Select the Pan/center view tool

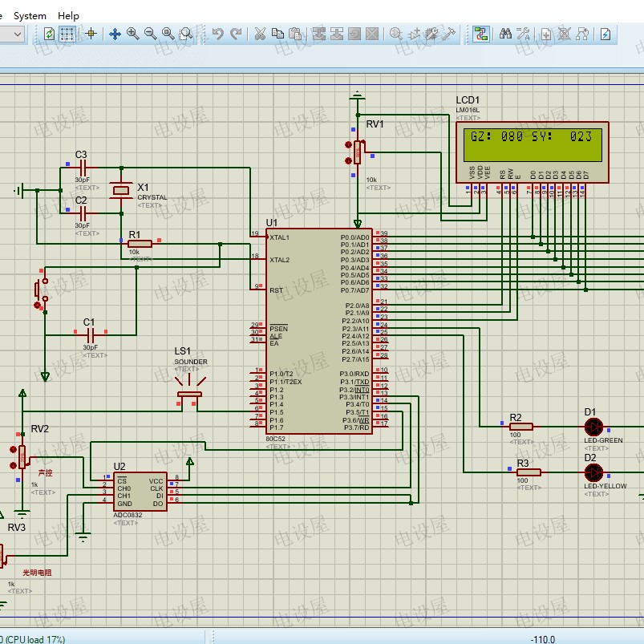pyautogui.click(x=115, y=34)
